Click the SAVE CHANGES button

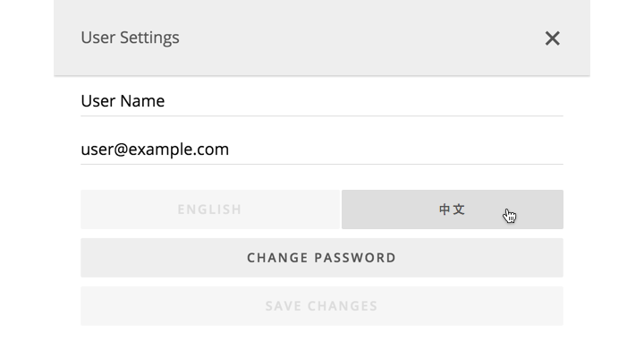(322, 306)
